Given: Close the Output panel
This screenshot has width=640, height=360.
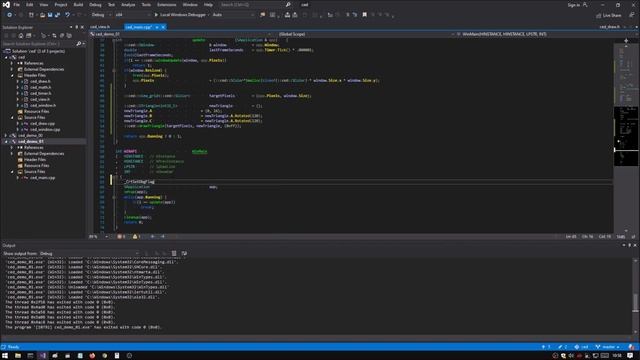Looking at the screenshot, I should pyautogui.click(x=635, y=245).
